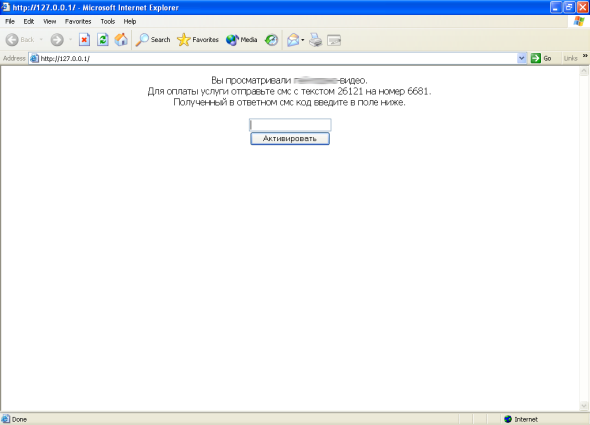Open the Favorites menu in menu bar

click(x=78, y=21)
